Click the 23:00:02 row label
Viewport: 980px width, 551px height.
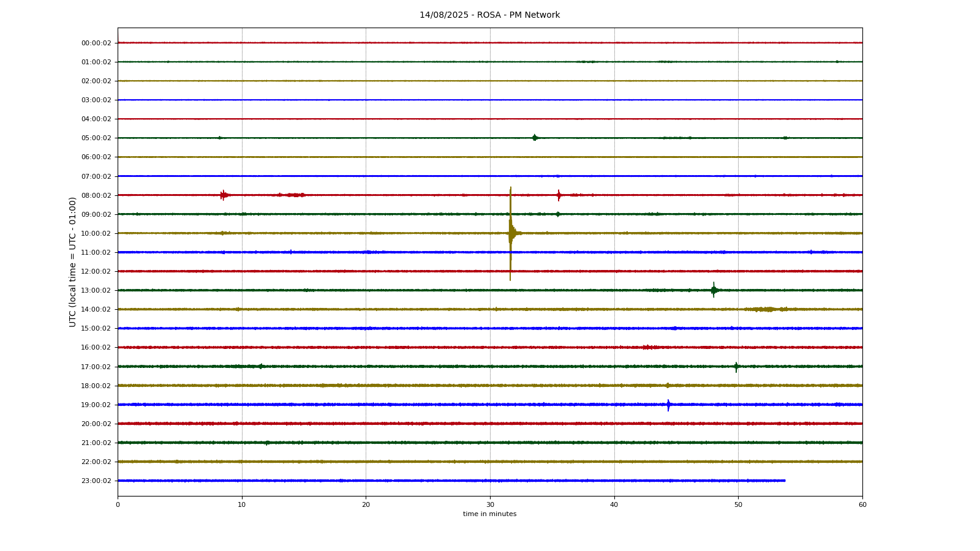[x=96, y=481]
